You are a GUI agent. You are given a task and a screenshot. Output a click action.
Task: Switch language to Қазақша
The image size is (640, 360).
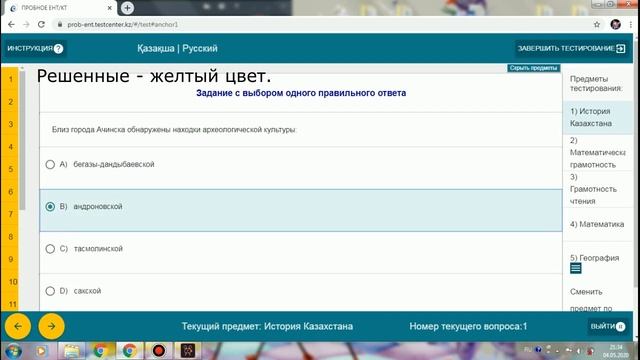(x=156, y=49)
